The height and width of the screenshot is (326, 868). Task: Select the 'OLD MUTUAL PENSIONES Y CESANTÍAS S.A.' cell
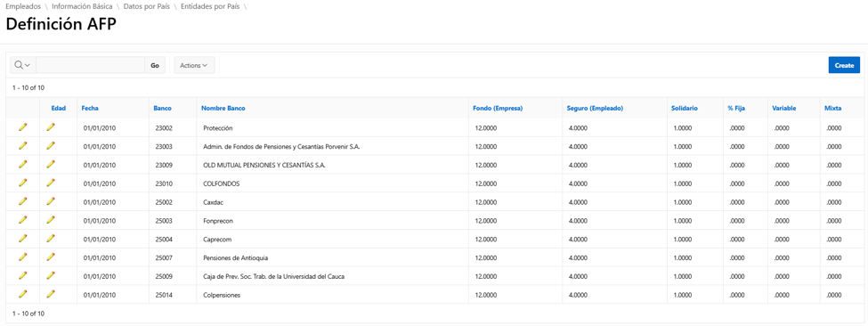[264, 165]
